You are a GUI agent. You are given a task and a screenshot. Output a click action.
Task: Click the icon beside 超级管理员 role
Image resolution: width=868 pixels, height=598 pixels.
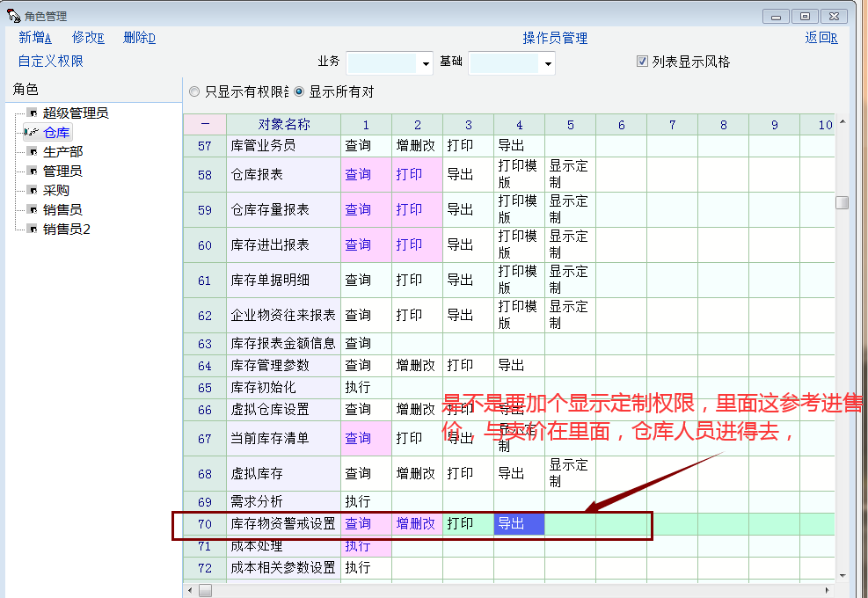coord(32,113)
